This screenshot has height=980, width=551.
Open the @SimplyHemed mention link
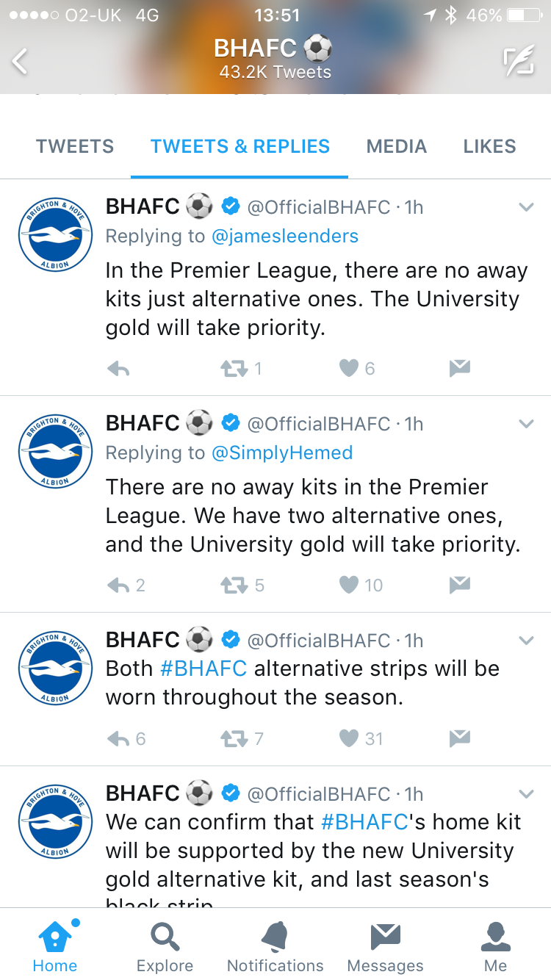coord(282,453)
